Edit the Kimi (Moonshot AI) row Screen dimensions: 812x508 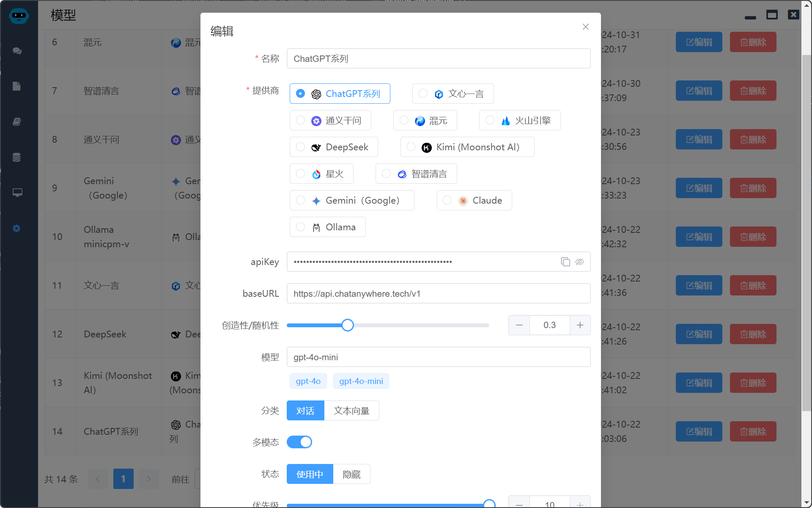click(x=699, y=383)
